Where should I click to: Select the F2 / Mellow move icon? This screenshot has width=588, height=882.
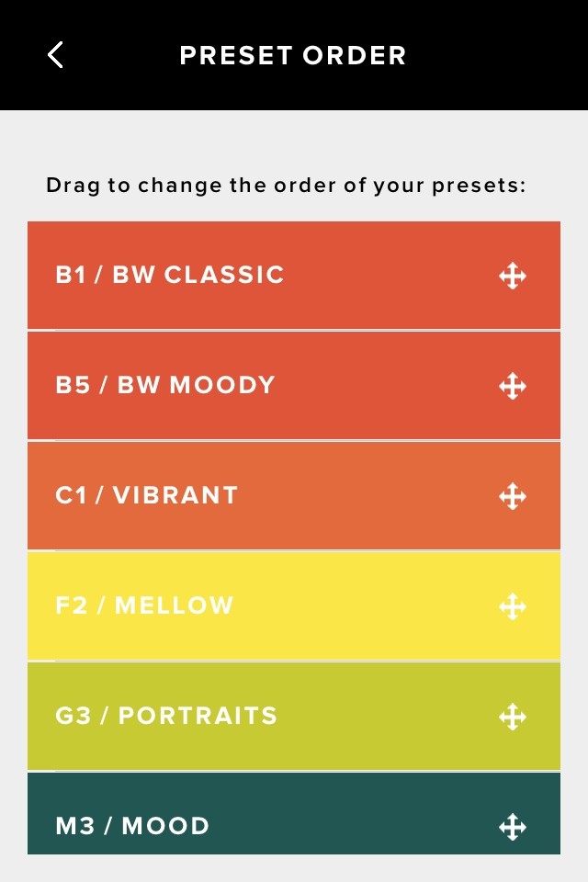pos(513,606)
